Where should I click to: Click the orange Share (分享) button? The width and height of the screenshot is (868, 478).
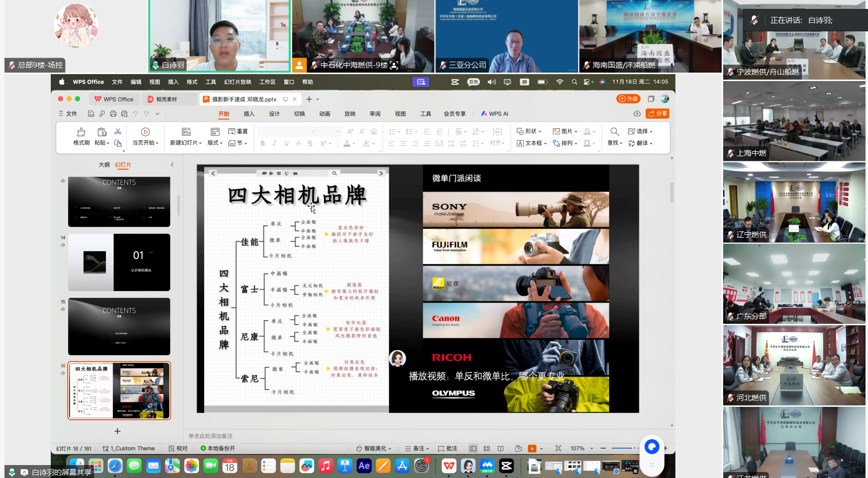(657, 114)
